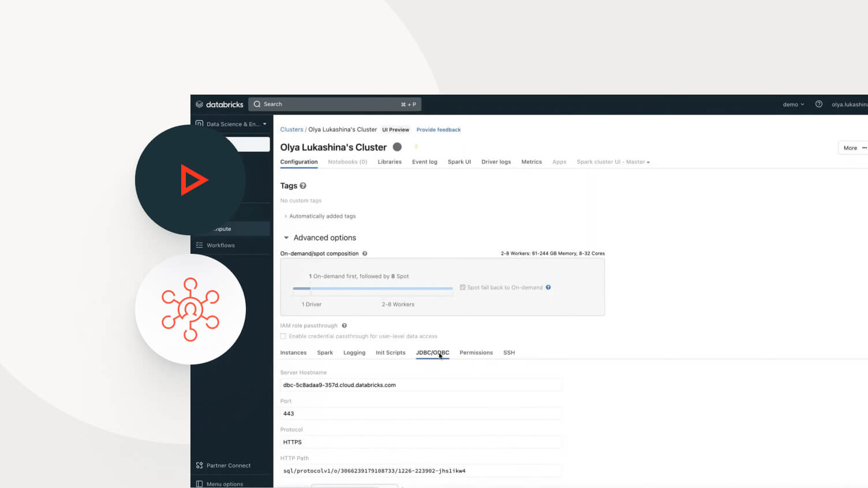Open the More actions menu

853,148
